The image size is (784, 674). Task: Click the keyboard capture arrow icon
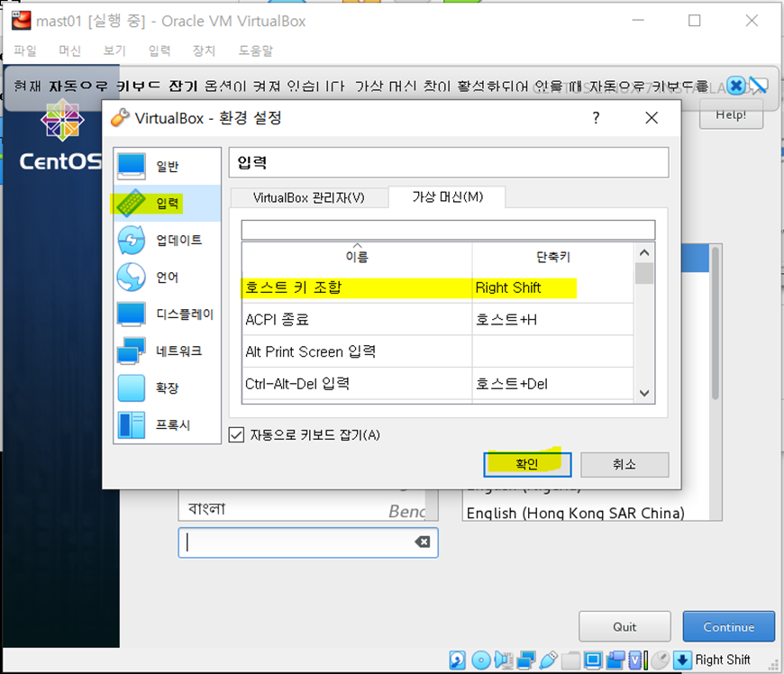(682, 660)
